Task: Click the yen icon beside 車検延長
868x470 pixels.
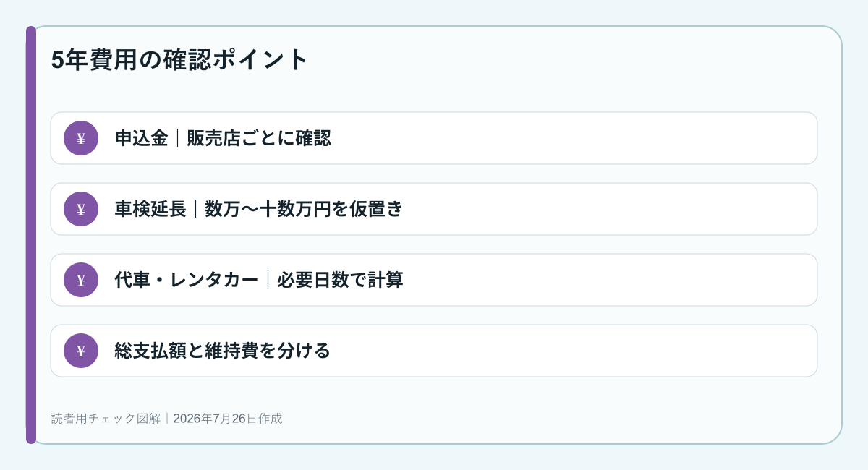Action: [x=81, y=209]
